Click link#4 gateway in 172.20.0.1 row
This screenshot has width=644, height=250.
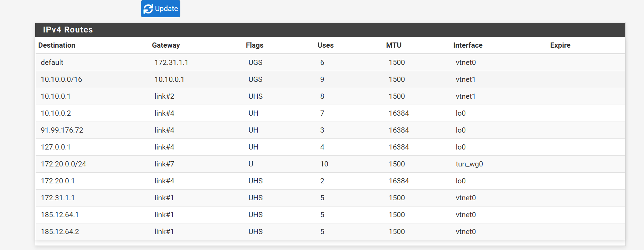164,181
